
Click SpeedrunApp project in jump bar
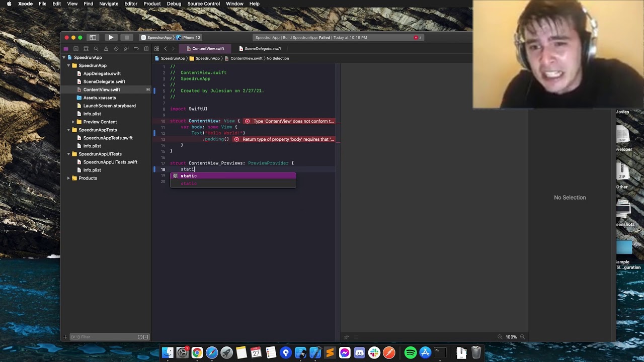tap(170, 58)
